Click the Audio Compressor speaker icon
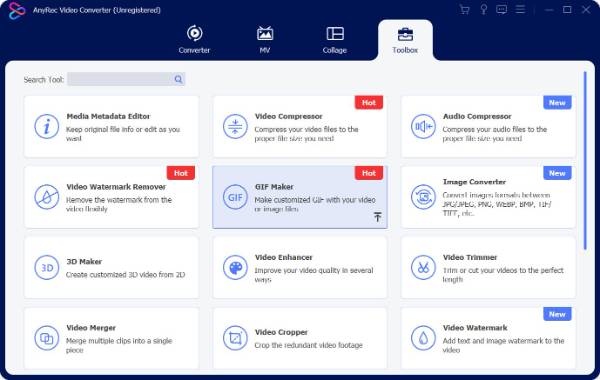The image size is (600, 380). coord(423,126)
